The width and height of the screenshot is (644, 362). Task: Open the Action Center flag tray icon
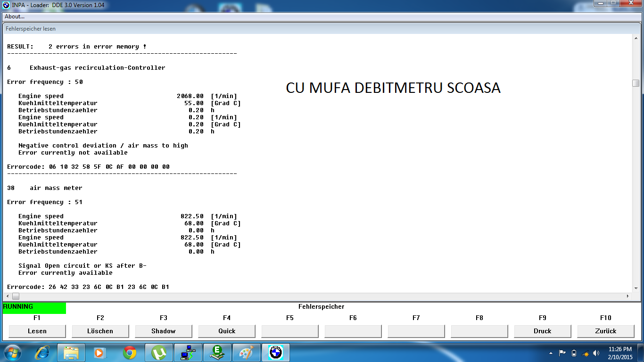coord(562,353)
